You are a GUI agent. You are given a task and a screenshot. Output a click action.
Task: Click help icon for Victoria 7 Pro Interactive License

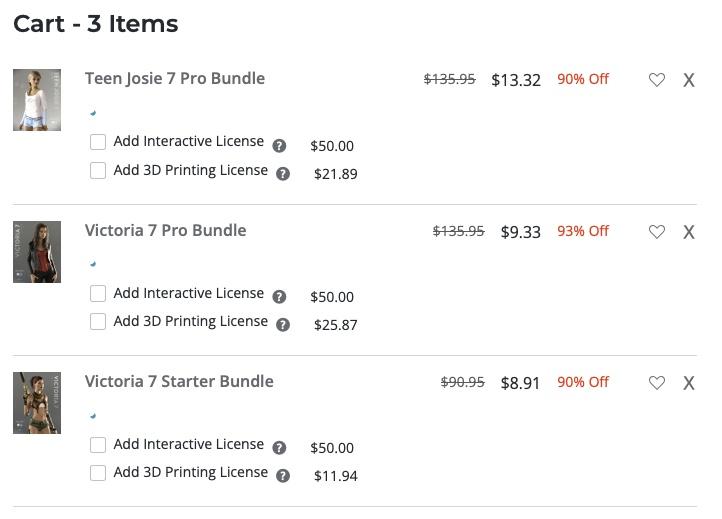[279, 297]
